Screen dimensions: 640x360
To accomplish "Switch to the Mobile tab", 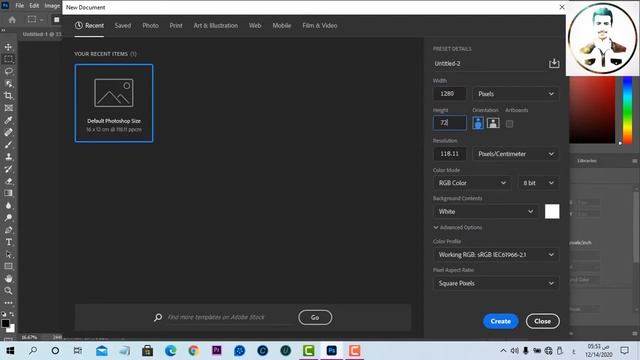I will pos(282,25).
